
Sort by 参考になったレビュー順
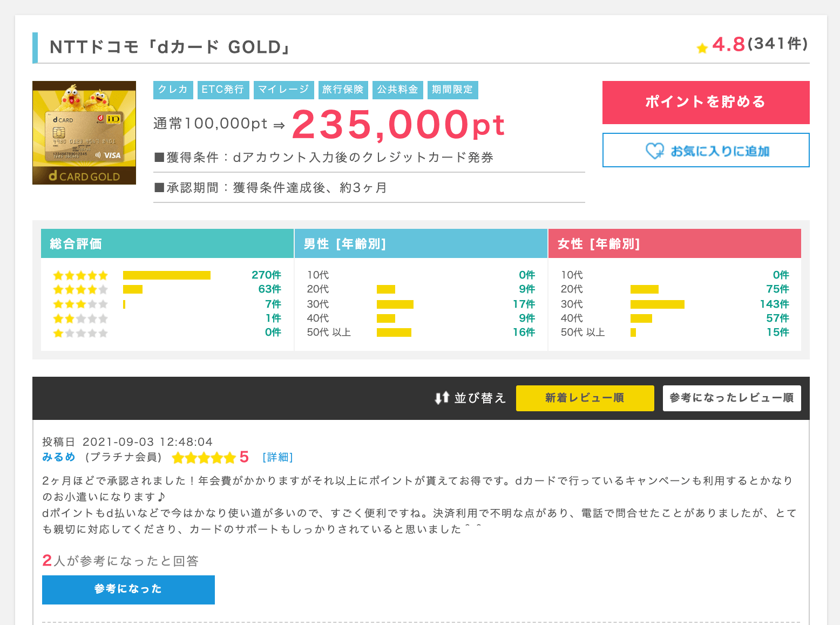(731, 398)
